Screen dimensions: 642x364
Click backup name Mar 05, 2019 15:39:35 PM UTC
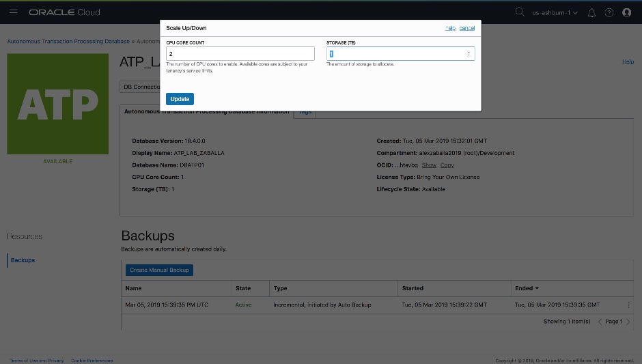tap(167, 305)
